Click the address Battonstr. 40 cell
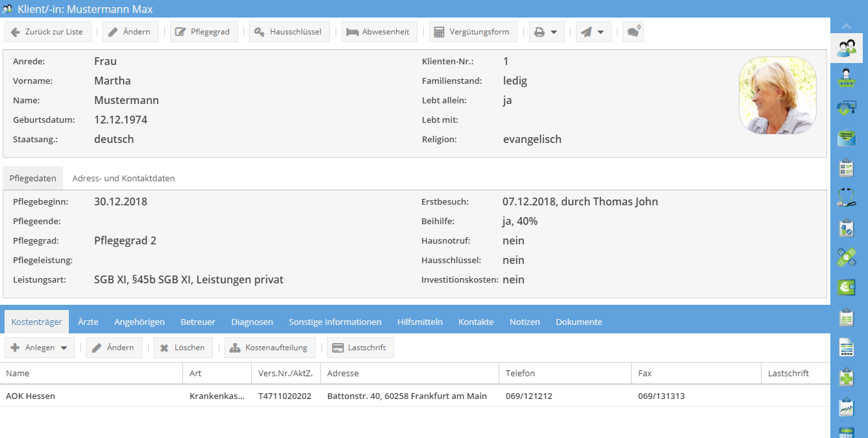This screenshot has height=438, width=868. [x=407, y=396]
